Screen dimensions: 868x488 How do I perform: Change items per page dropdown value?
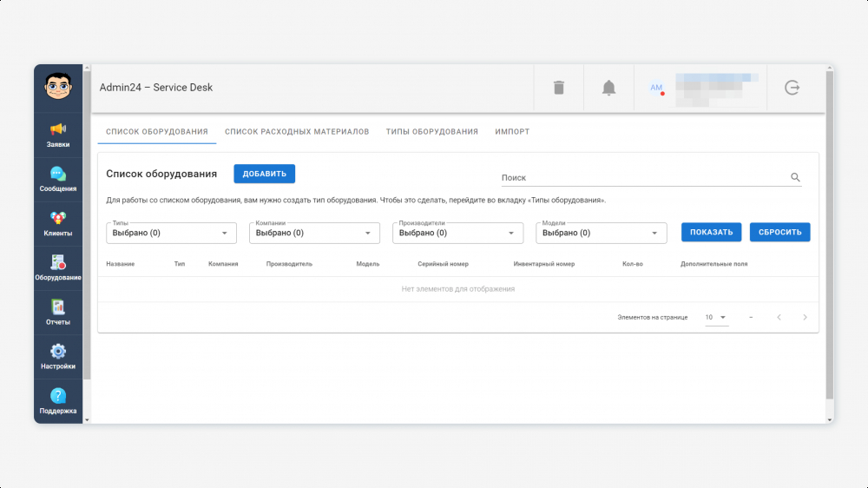tap(716, 318)
